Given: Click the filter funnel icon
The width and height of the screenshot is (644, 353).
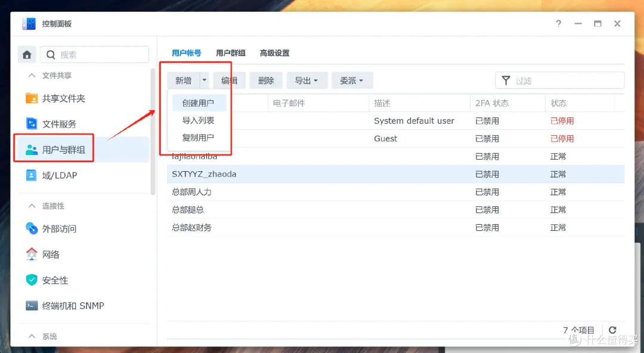Looking at the screenshot, I should [506, 80].
